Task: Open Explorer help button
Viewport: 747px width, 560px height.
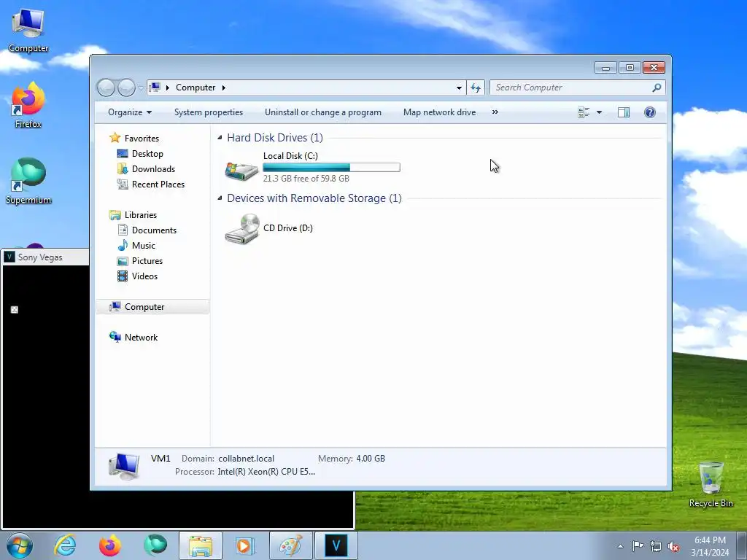Action: tap(650, 112)
